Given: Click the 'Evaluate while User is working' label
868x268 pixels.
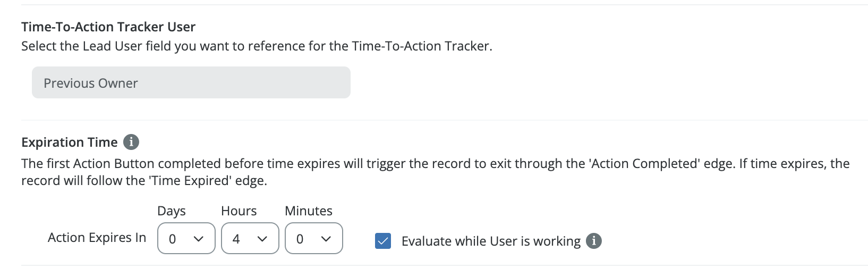Looking at the screenshot, I should [491, 241].
